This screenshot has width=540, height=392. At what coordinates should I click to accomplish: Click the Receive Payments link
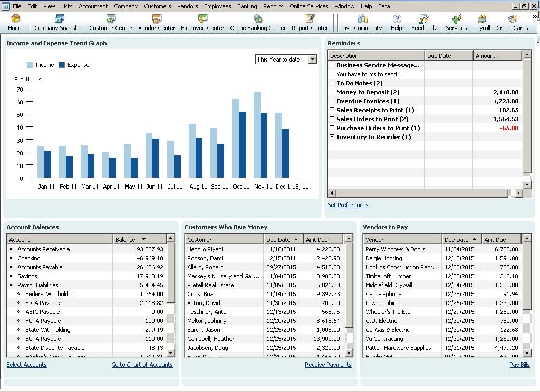point(328,365)
